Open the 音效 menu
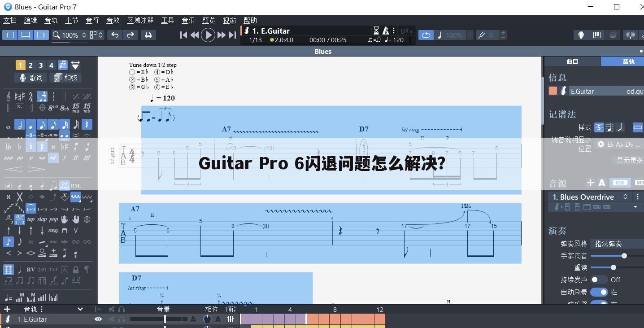Image resolution: width=644 pixels, height=328 pixels. 113,21
